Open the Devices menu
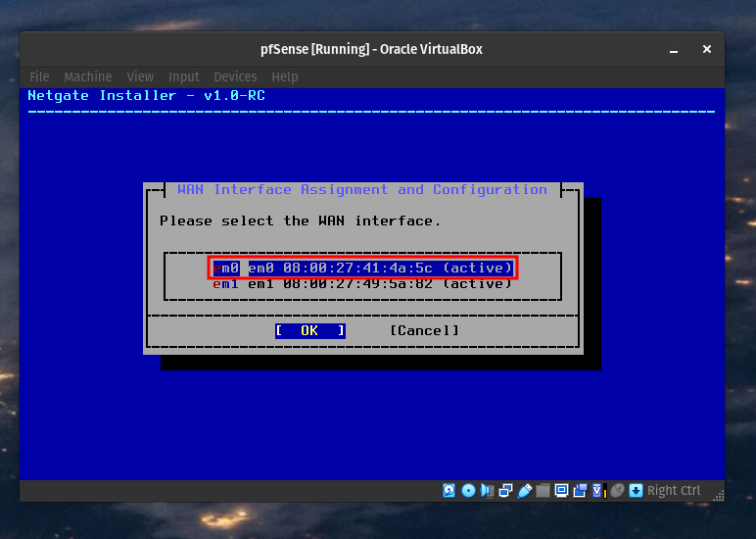The image size is (756, 539). 235,76
